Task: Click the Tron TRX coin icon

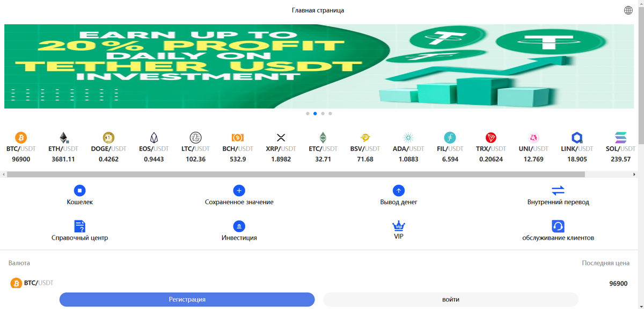Action: [491, 138]
